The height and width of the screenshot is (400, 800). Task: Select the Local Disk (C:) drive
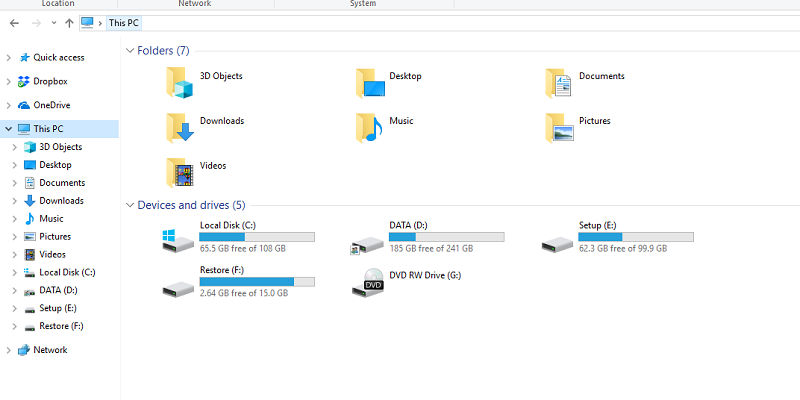[x=181, y=239]
